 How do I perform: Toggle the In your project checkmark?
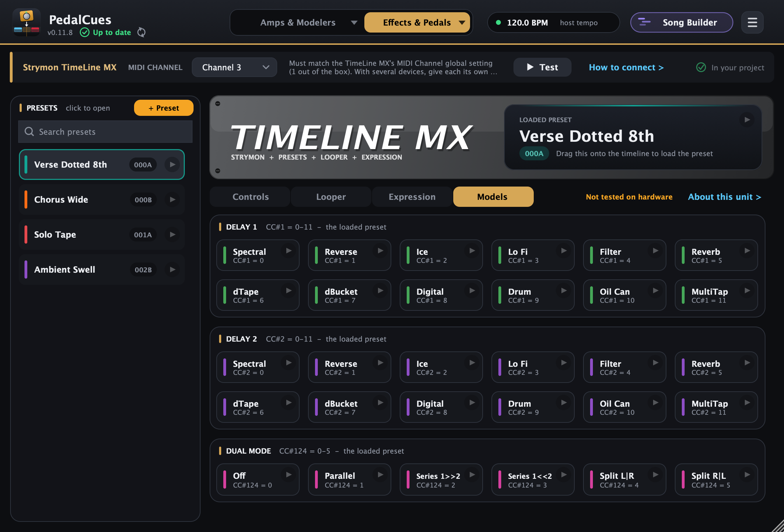click(701, 67)
